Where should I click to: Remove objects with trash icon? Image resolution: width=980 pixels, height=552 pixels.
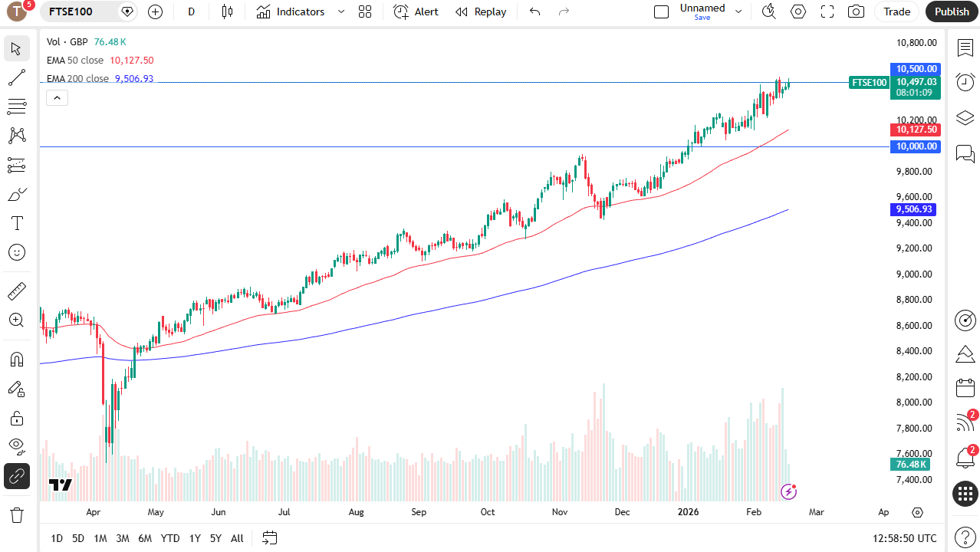(16, 514)
